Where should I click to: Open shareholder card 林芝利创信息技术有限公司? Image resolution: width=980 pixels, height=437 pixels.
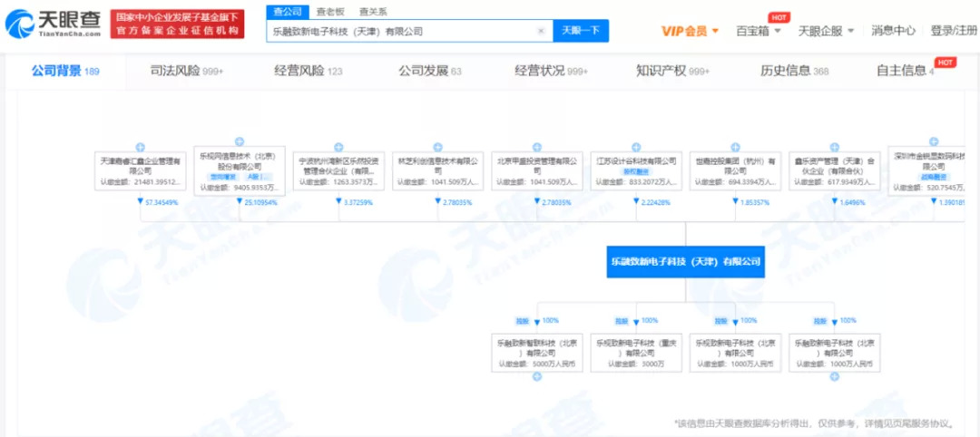pos(437,171)
